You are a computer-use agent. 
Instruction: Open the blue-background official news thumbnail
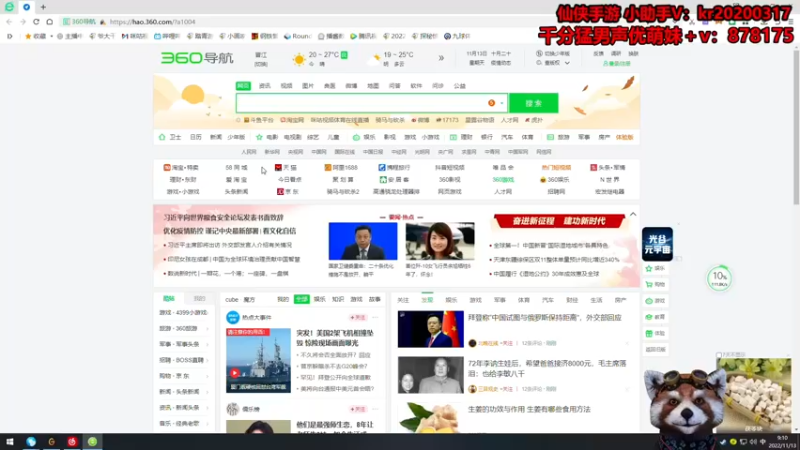point(363,241)
